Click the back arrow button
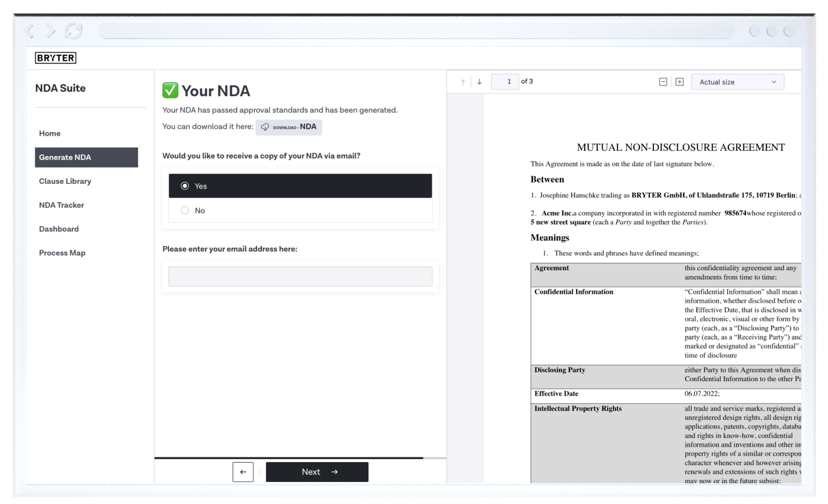 [243, 472]
